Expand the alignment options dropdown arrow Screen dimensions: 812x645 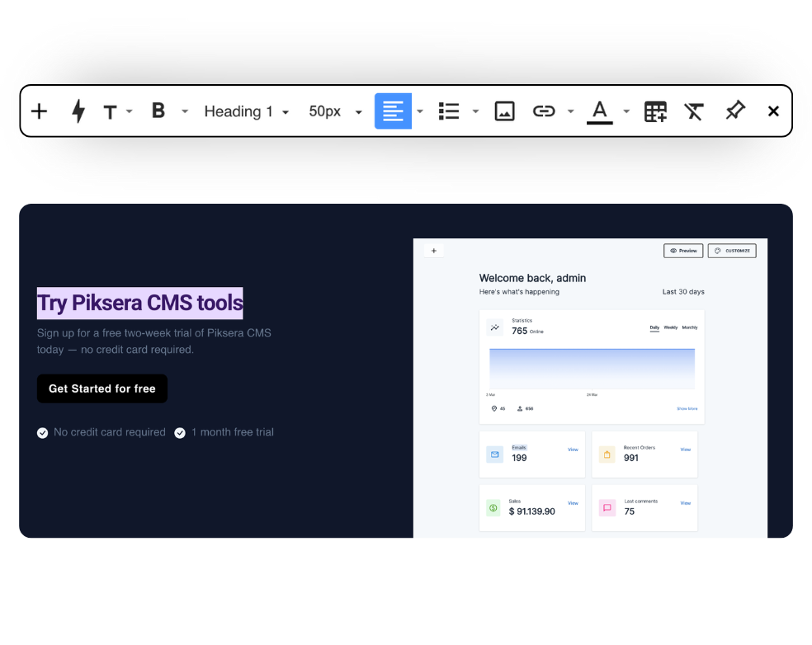[x=420, y=111]
